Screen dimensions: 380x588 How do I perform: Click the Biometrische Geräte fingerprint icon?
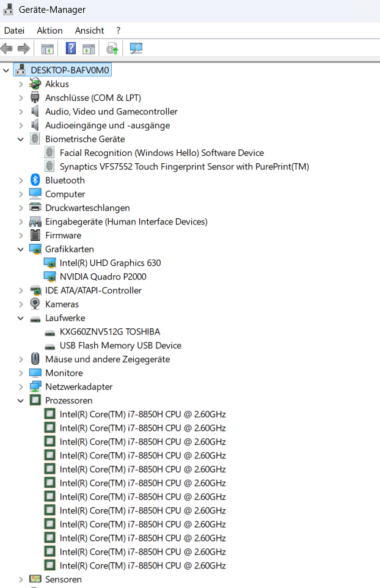pyautogui.click(x=35, y=139)
